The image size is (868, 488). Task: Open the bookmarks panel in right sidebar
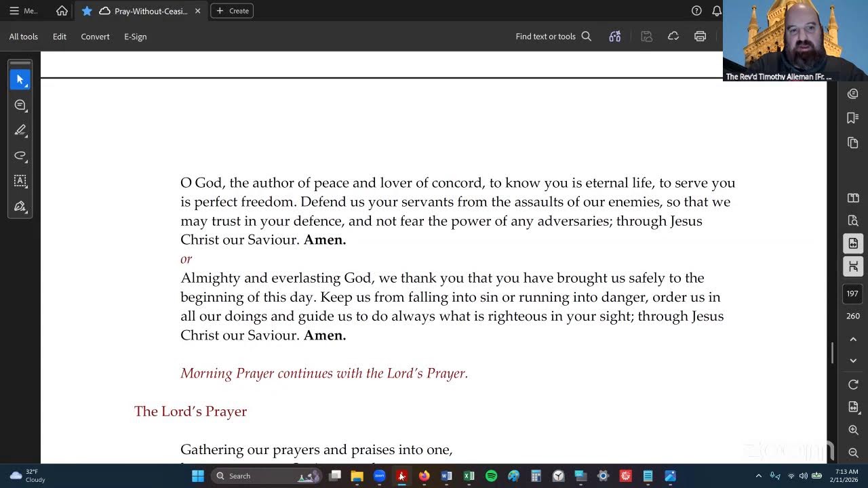tap(853, 118)
